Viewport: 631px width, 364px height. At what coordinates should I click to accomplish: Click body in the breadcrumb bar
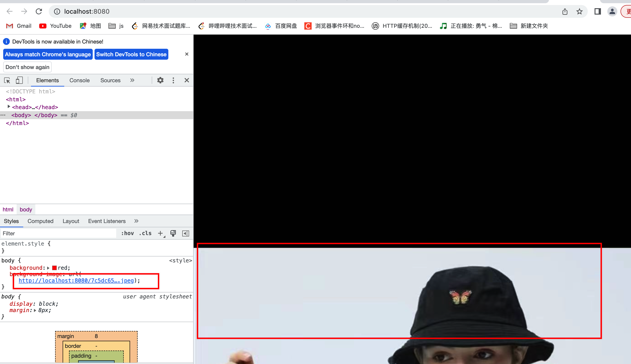coord(26,210)
